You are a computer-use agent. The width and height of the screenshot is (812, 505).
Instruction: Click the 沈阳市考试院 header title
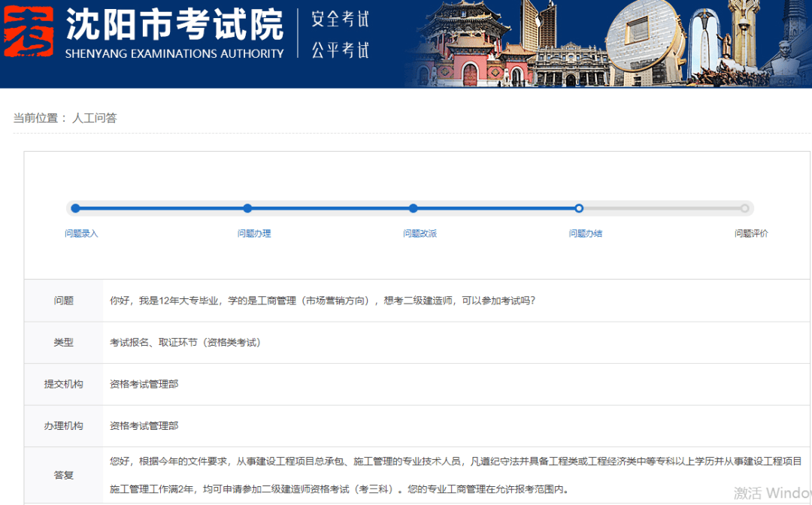[174, 25]
